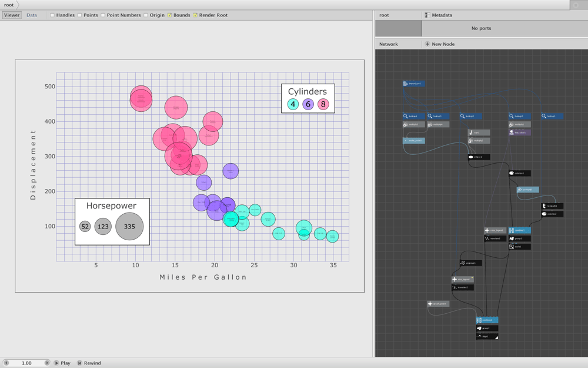Click the textpath1 node icon

pos(544,206)
